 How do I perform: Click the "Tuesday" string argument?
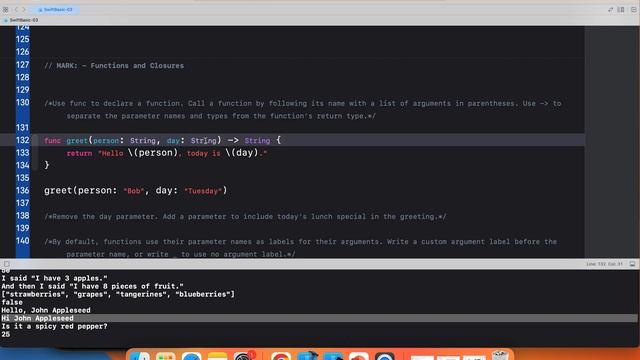(x=203, y=191)
